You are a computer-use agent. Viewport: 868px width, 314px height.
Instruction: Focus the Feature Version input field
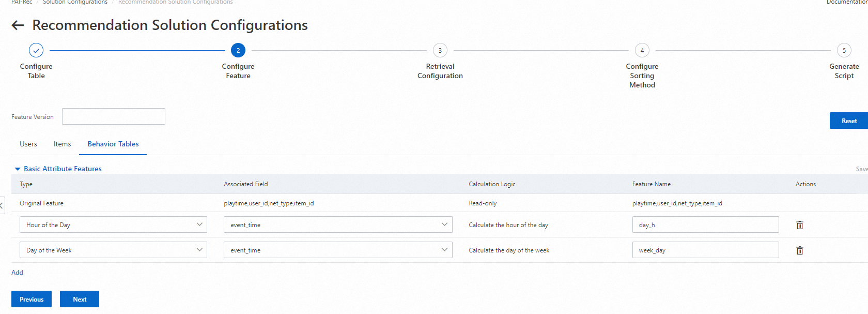click(114, 116)
